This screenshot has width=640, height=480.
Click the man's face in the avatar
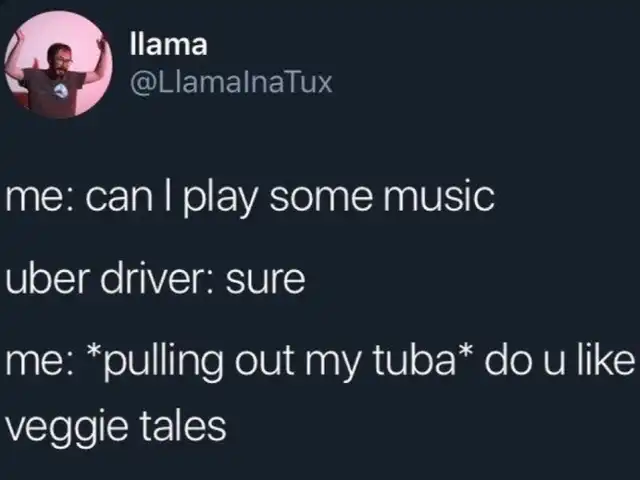[x=61, y=60]
